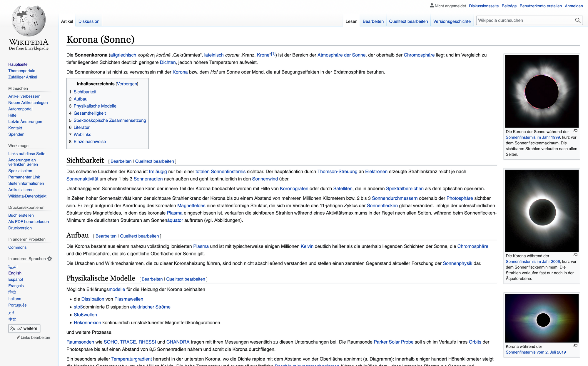The image size is (588, 366).
Task: Enlarge the 1999 eclipse image icon
Action: (575, 131)
